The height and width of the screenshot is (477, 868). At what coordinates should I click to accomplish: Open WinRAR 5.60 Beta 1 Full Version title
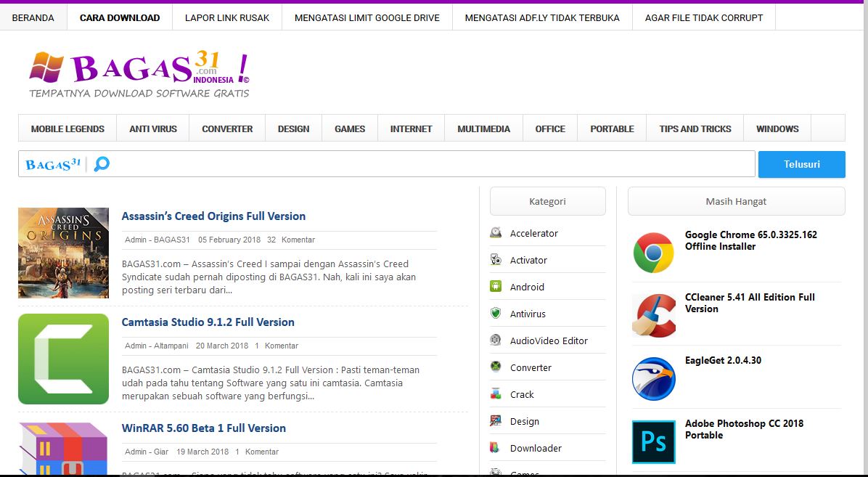204,428
